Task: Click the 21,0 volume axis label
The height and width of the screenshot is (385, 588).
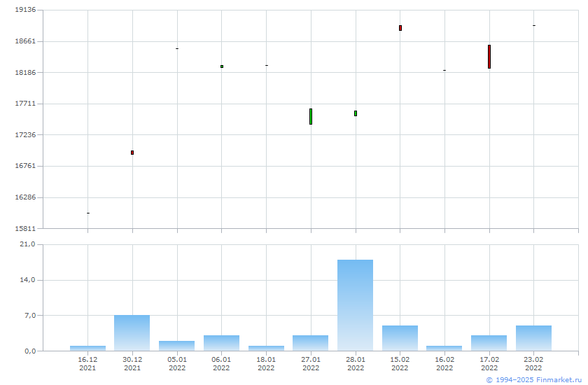Action: [28, 244]
